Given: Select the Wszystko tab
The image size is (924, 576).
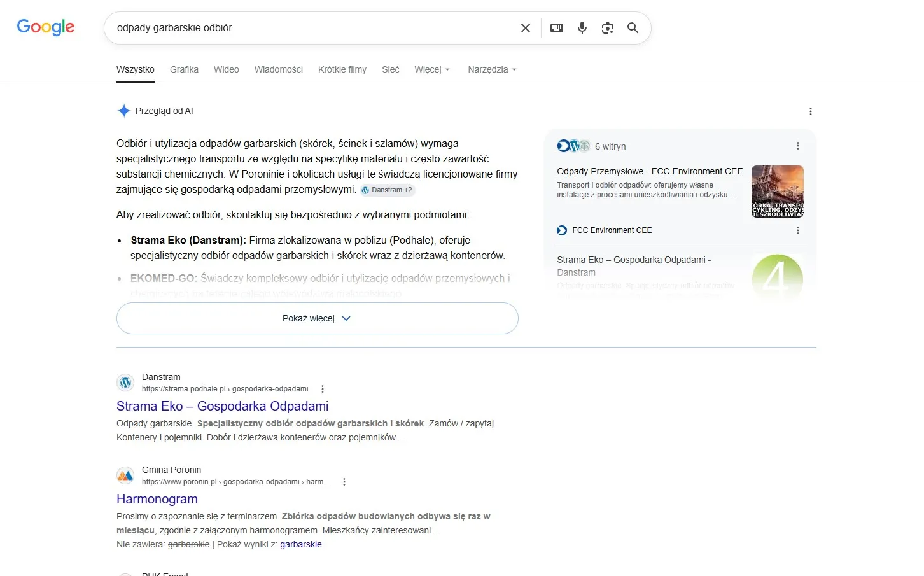Looking at the screenshot, I should [136, 69].
